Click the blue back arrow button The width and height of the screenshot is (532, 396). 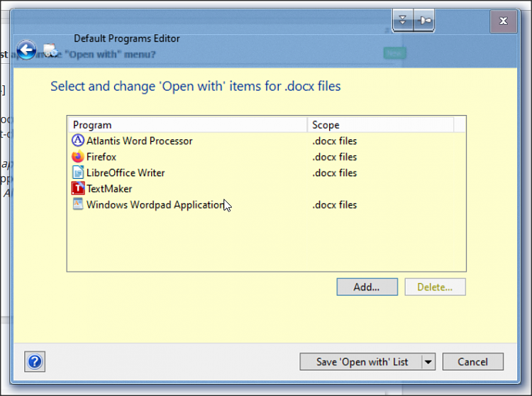point(26,50)
